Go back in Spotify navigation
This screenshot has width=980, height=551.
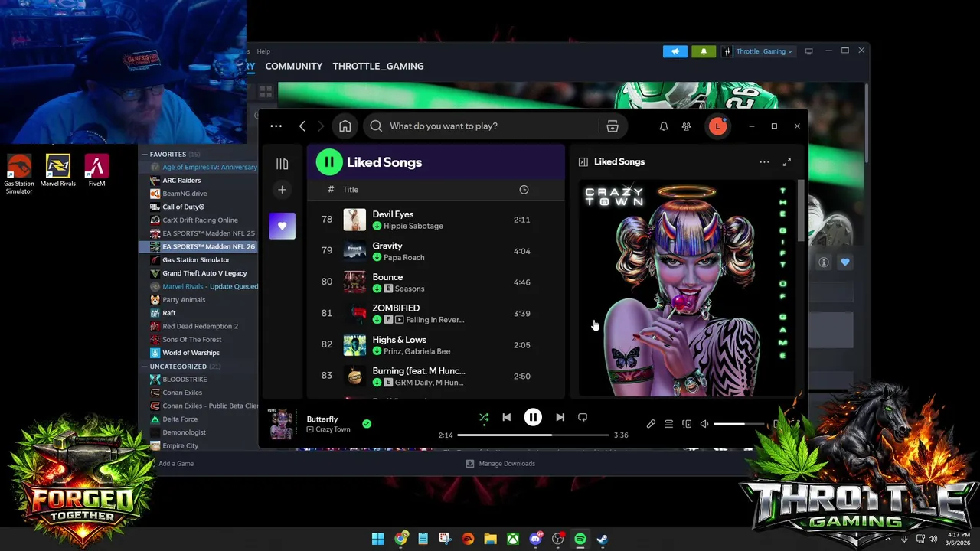pyautogui.click(x=302, y=126)
